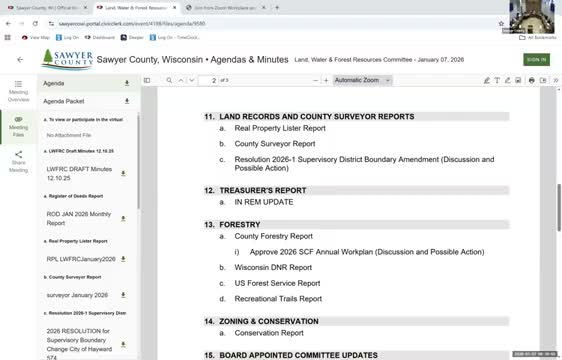Bookmark this page with the star
The image size is (562, 360).
(x=501, y=24)
